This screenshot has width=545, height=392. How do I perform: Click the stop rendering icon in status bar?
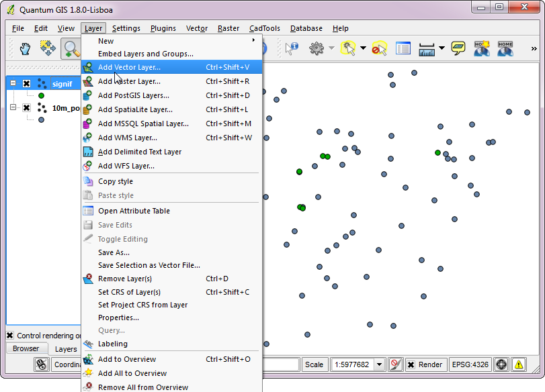click(x=395, y=364)
